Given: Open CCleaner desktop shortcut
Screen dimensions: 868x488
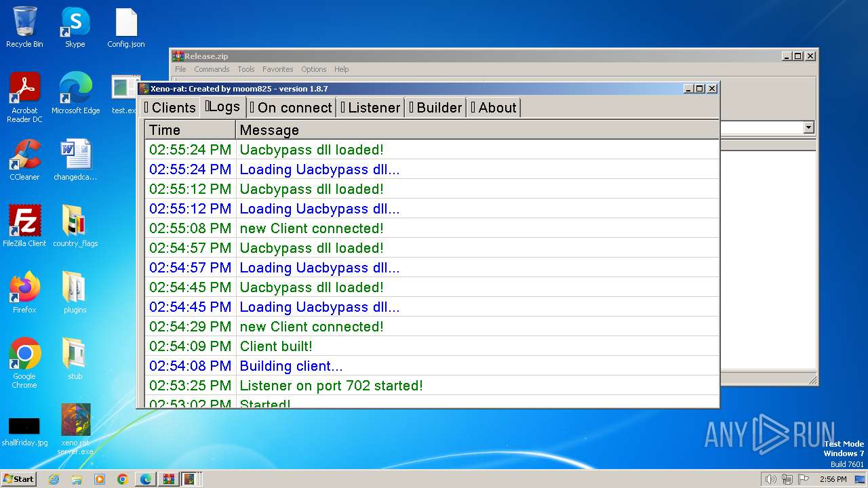Looking at the screenshot, I should tap(24, 160).
